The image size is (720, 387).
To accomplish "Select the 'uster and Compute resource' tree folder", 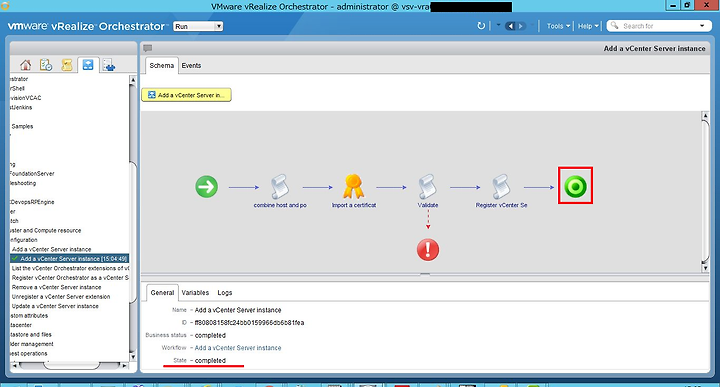I will (x=45, y=230).
